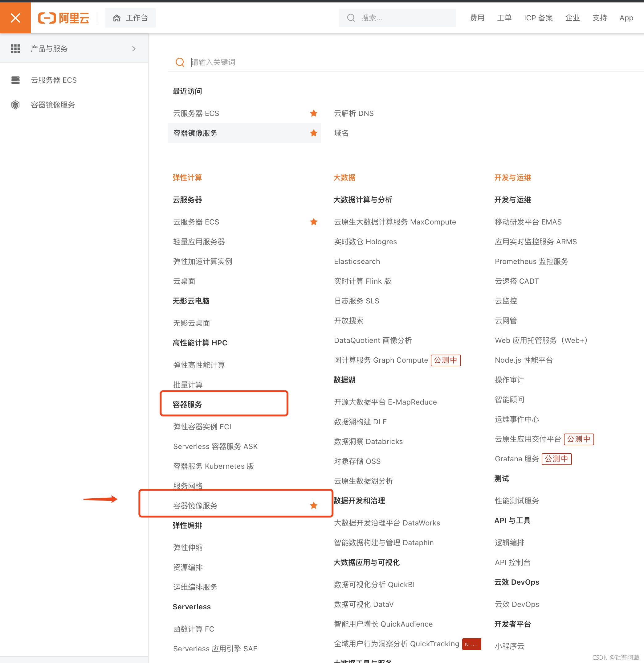Open 云桌面
The height and width of the screenshot is (663, 644).
click(x=184, y=281)
